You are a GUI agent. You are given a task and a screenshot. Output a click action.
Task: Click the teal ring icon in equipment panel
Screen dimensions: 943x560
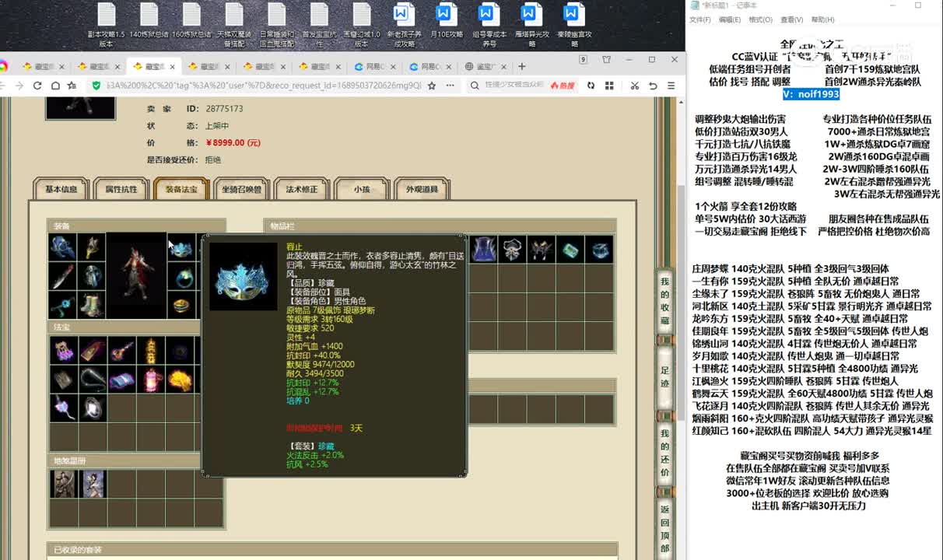pos(181,276)
